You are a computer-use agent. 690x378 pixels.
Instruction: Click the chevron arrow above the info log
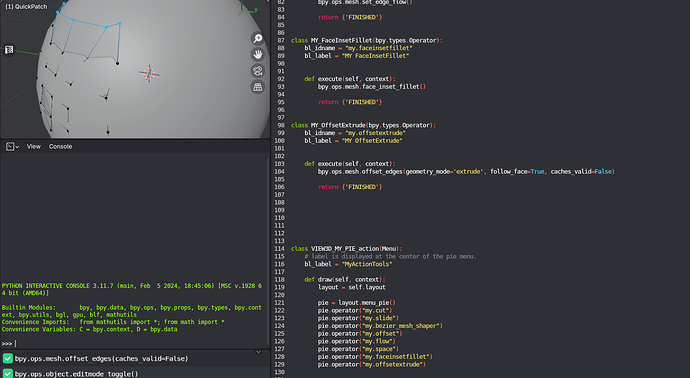click(x=259, y=352)
